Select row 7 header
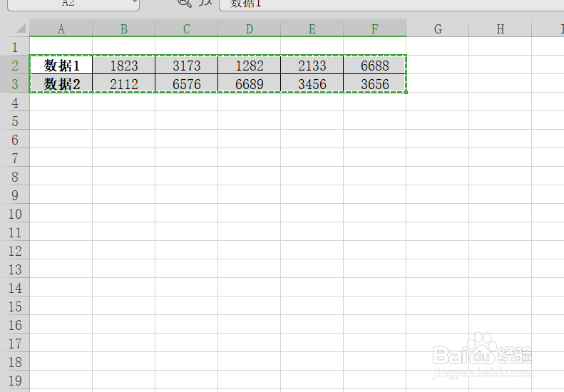This screenshot has width=564, height=392. click(x=15, y=158)
